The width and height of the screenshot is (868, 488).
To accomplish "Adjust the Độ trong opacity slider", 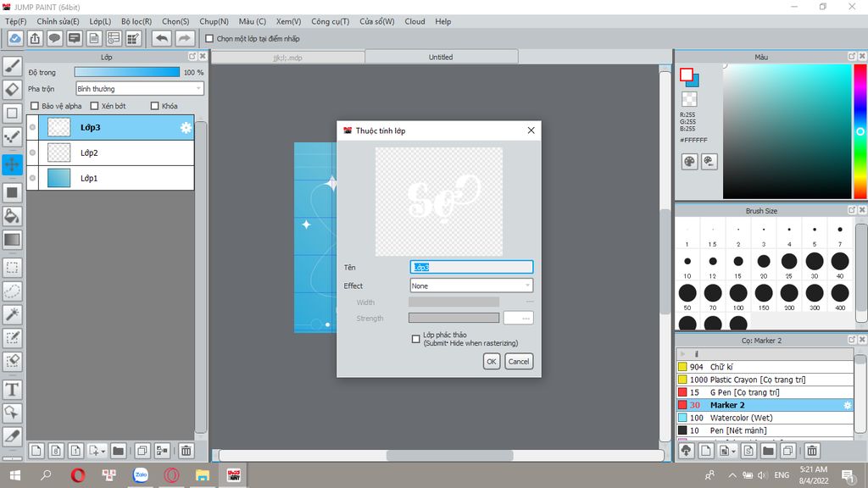I will point(127,73).
